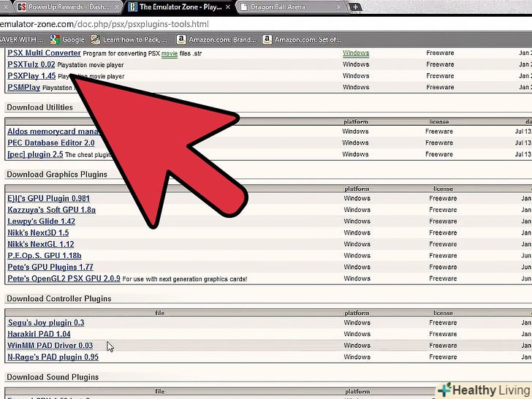This screenshot has width=532, height=399.
Task: Click Windows cell in PEC Database Editor row
Action: [355, 142]
